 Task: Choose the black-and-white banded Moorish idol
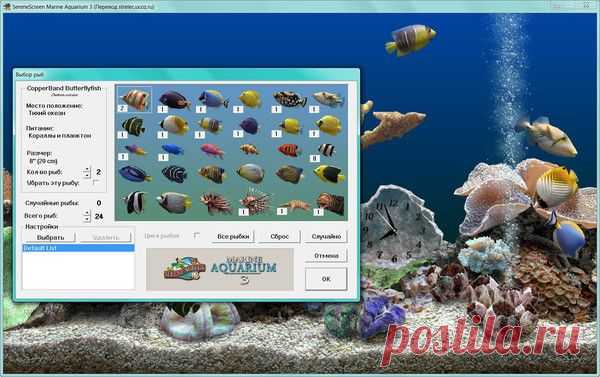pos(134,202)
